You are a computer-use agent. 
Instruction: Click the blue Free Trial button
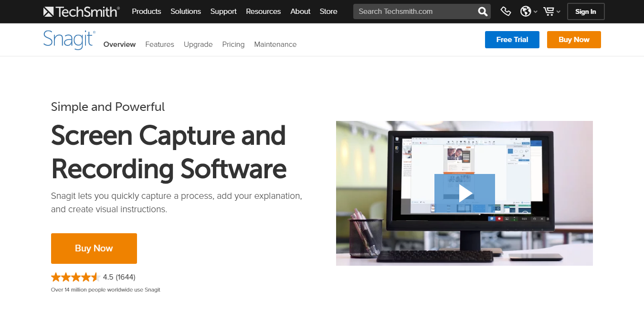tap(512, 40)
